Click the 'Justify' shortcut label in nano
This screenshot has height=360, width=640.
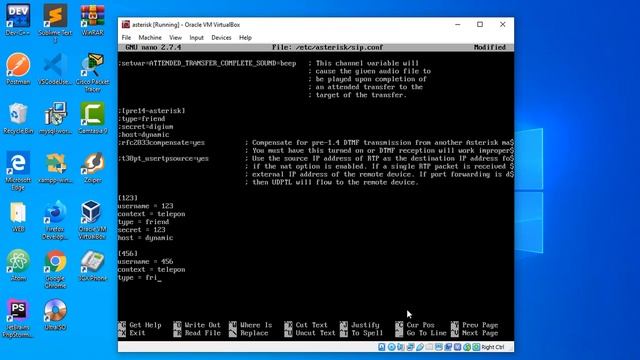365,325
